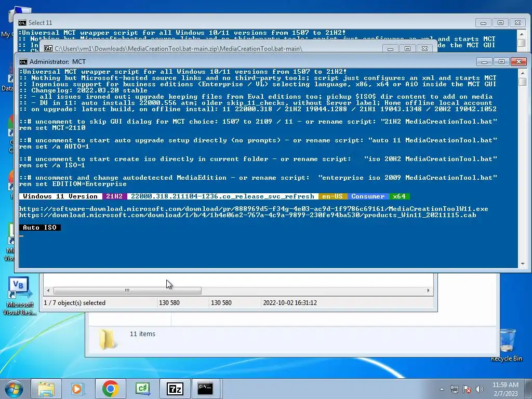532x399 pixels.
Task: Open Microsoft Visual Basic desktop shortcut
Action: tap(19, 296)
